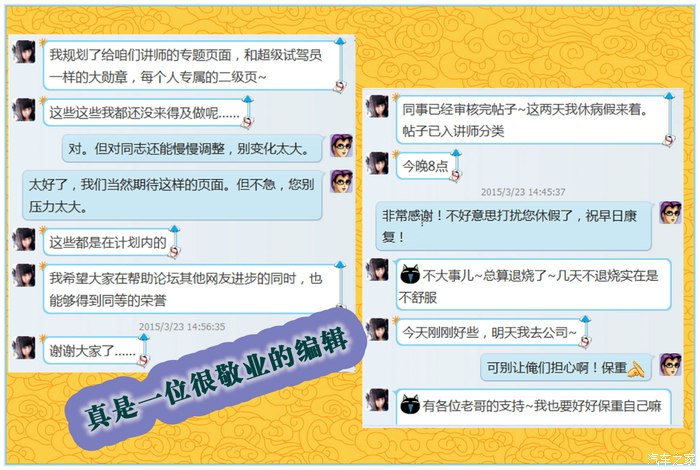Click the bubble "今天刚刚好些，明天我去公司"

point(492,332)
